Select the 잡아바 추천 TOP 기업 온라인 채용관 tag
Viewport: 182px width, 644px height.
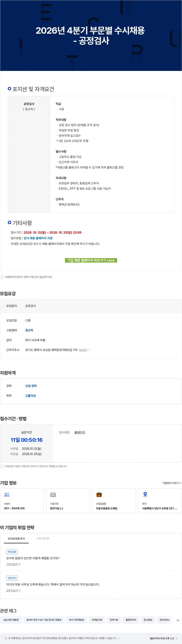(x=44, y=620)
